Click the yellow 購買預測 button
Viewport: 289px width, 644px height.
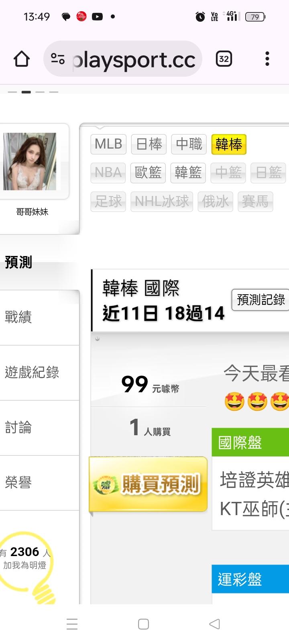(148, 484)
